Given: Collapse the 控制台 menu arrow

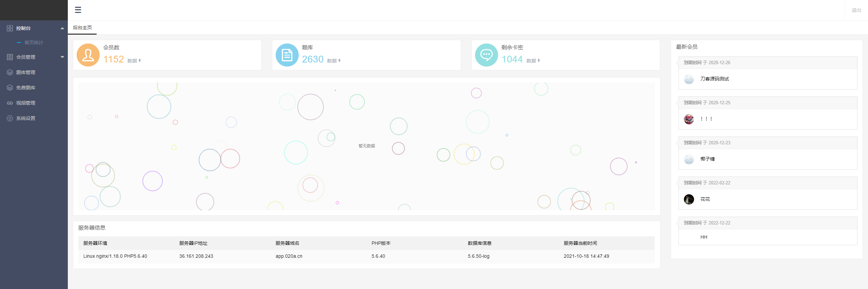Looking at the screenshot, I should (x=62, y=28).
